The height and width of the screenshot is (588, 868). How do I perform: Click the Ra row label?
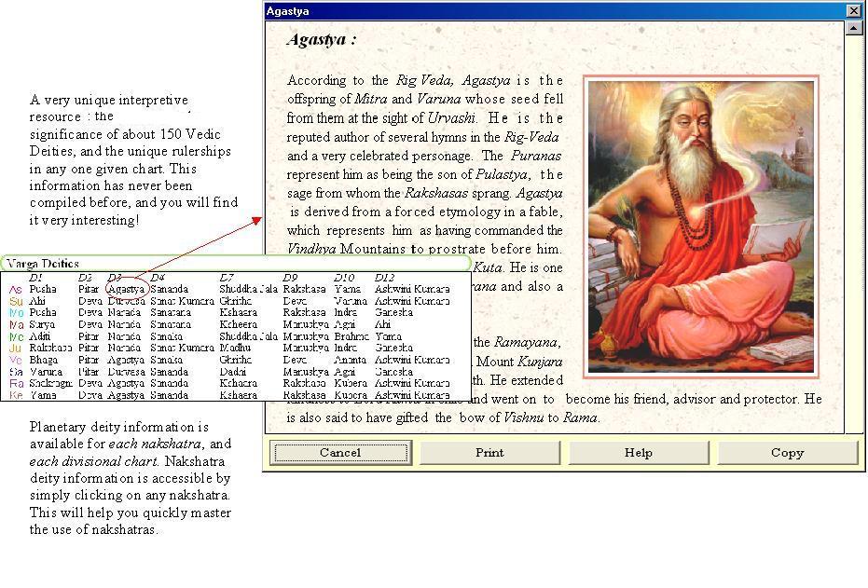(x=16, y=383)
